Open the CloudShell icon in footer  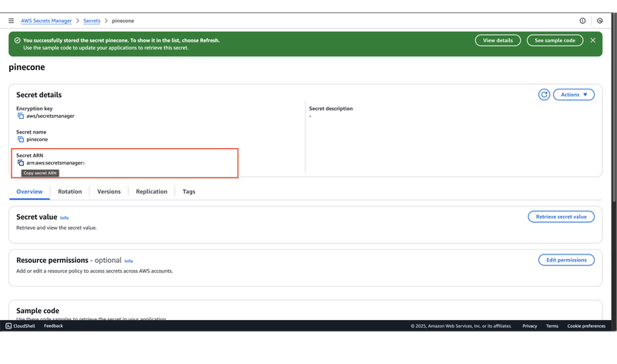(x=8, y=326)
